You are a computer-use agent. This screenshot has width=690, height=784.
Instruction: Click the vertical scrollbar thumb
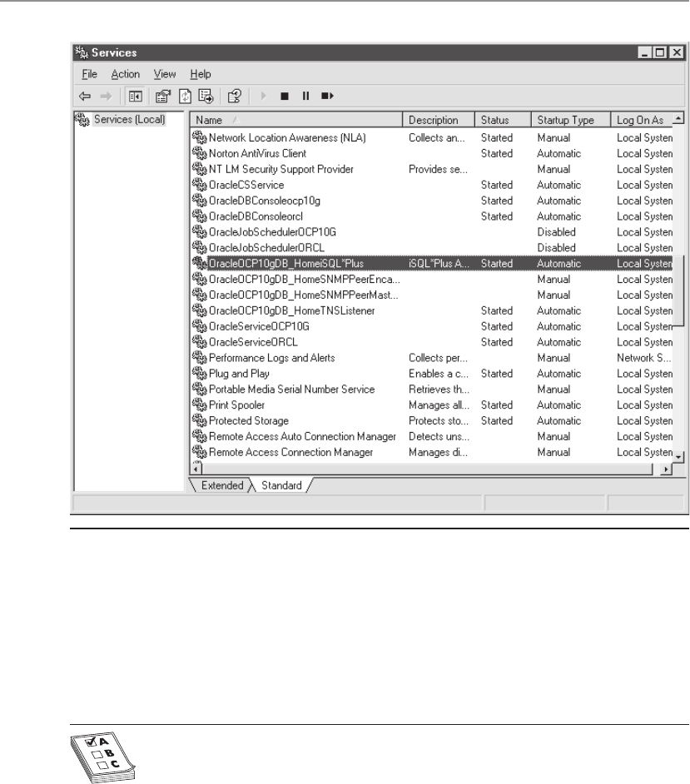coord(678,291)
